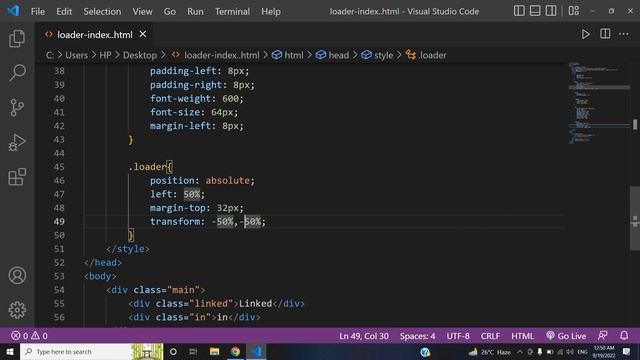The width and height of the screenshot is (640, 360).
Task: Toggle the bottom panel layout button
Action: 535,11
